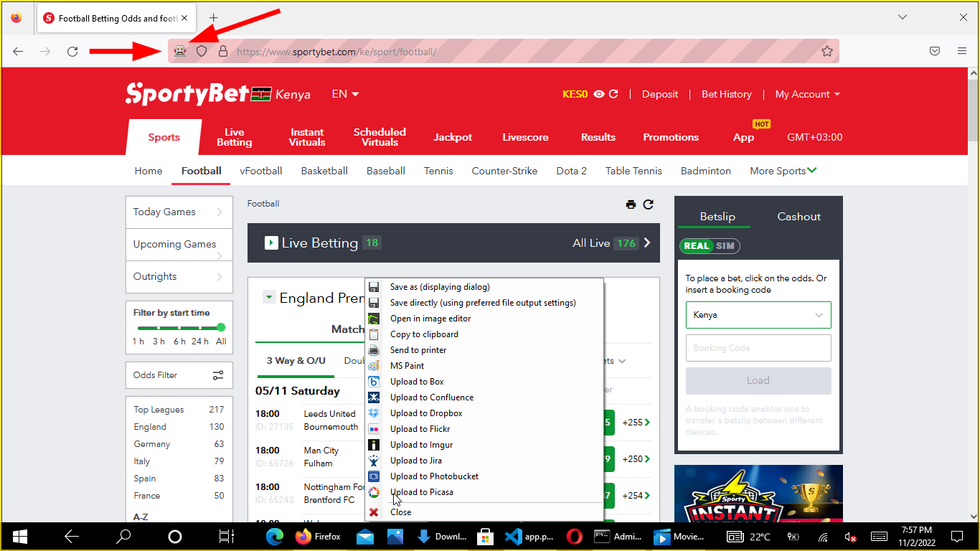The height and width of the screenshot is (551, 980).
Task: Open the EN language dropdown
Action: pos(345,94)
